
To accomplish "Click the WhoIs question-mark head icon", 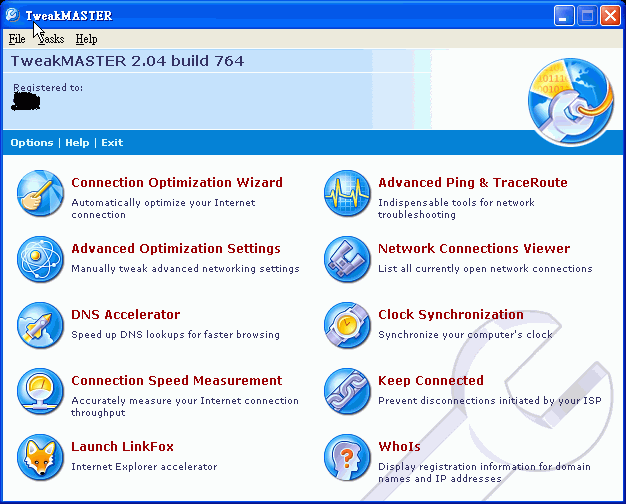I will 347,457.
